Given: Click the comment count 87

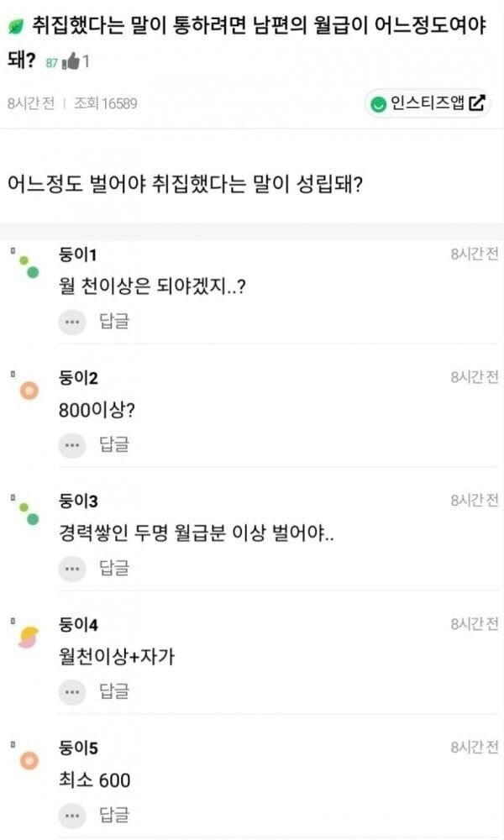Looking at the screenshot, I should coord(52,63).
